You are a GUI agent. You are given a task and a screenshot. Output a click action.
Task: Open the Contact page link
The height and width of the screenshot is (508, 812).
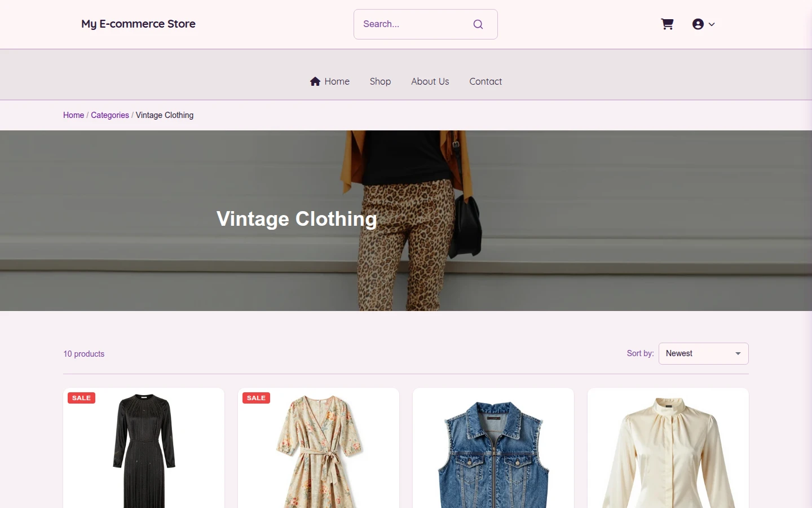pyautogui.click(x=486, y=81)
